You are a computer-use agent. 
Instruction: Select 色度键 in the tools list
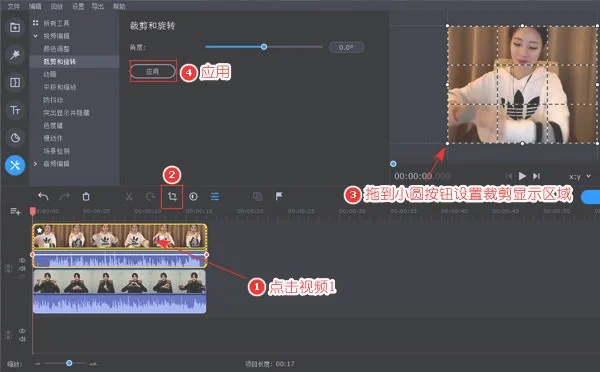point(53,126)
